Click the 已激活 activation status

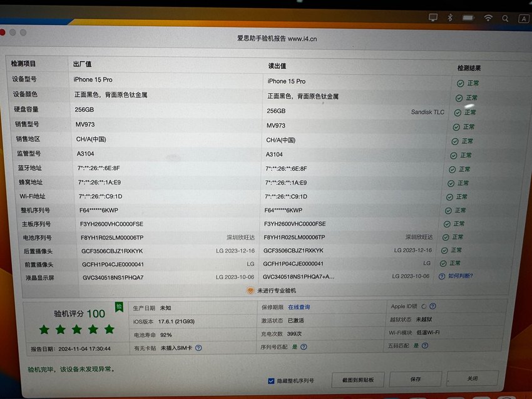pyautogui.click(x=296, y=320)
